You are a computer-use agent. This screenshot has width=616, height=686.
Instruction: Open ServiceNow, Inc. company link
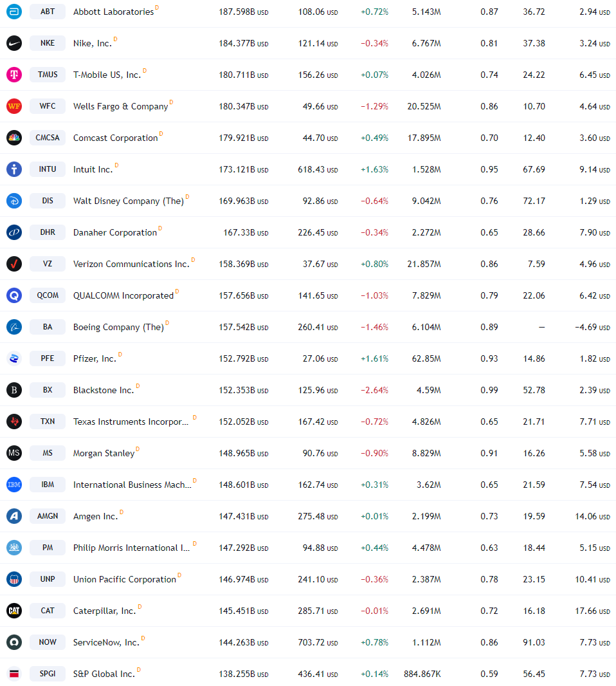pyautogui.click(x=106, y=642)
